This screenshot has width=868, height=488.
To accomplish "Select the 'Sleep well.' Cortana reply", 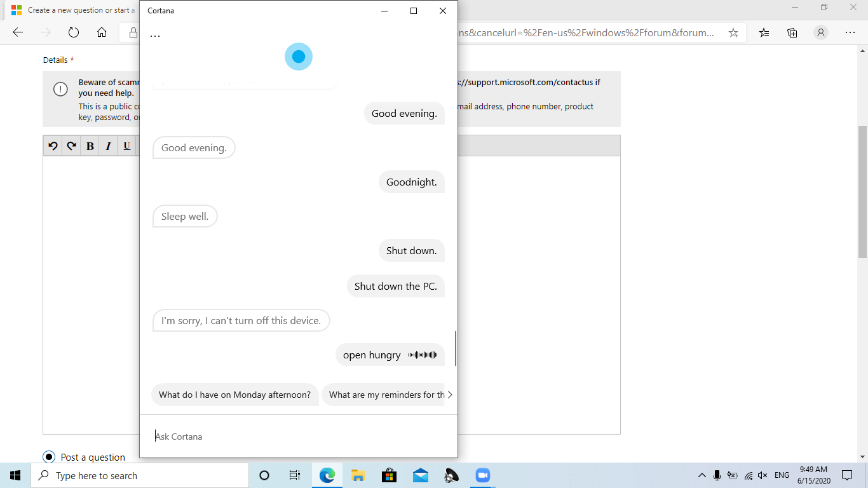I will point(185,217).
